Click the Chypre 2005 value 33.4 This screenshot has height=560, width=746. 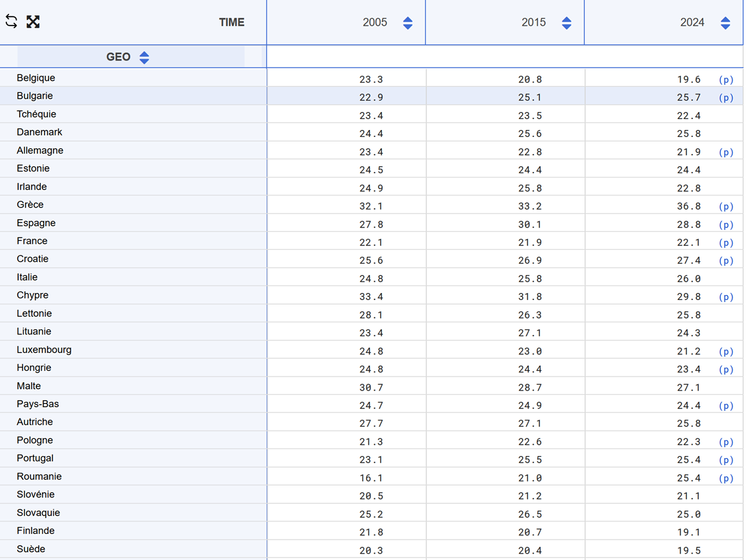371,297
